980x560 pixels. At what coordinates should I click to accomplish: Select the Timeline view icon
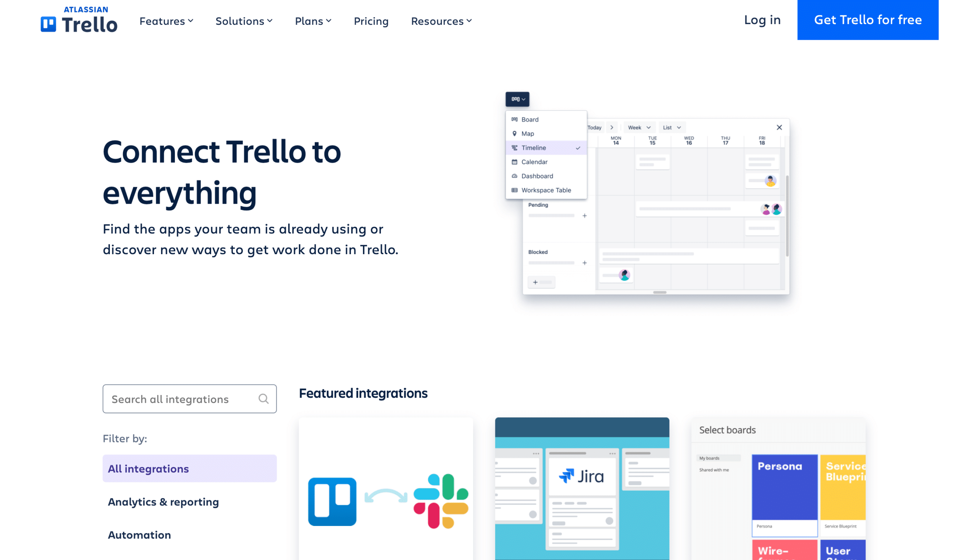[514, 147]
